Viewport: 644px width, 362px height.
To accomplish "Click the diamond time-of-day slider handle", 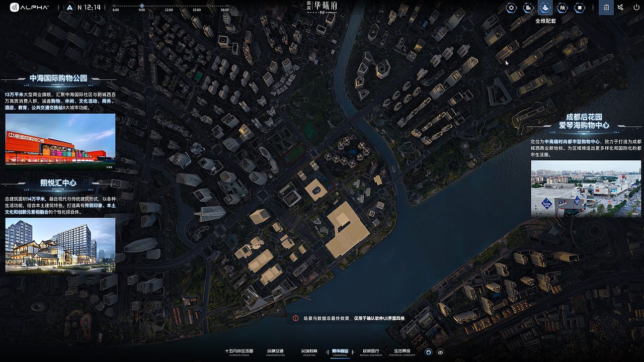I will [142, 5].
